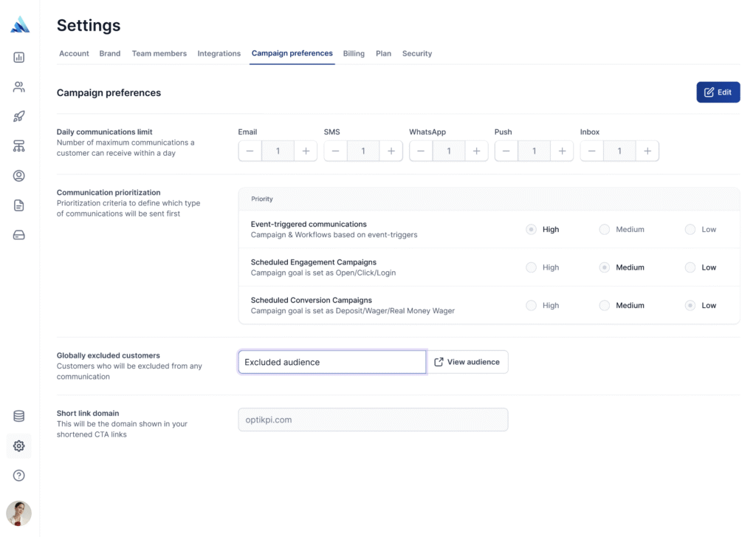
Task: Click the user avatar photo
Action: click(x=18, y=513)
